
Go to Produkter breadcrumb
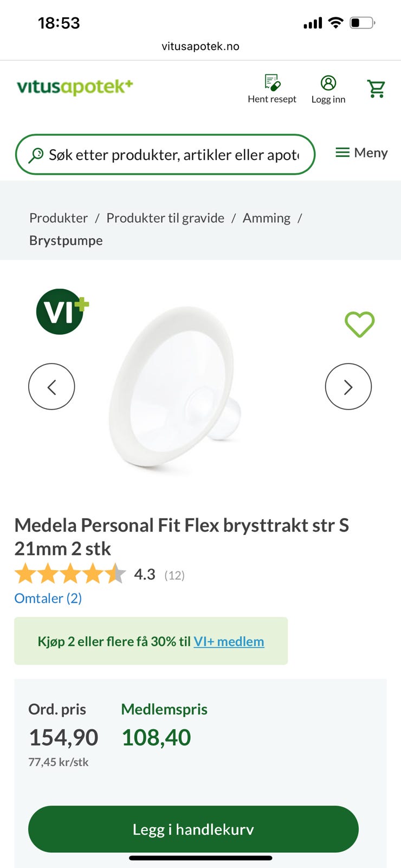(x=59, y=218)
